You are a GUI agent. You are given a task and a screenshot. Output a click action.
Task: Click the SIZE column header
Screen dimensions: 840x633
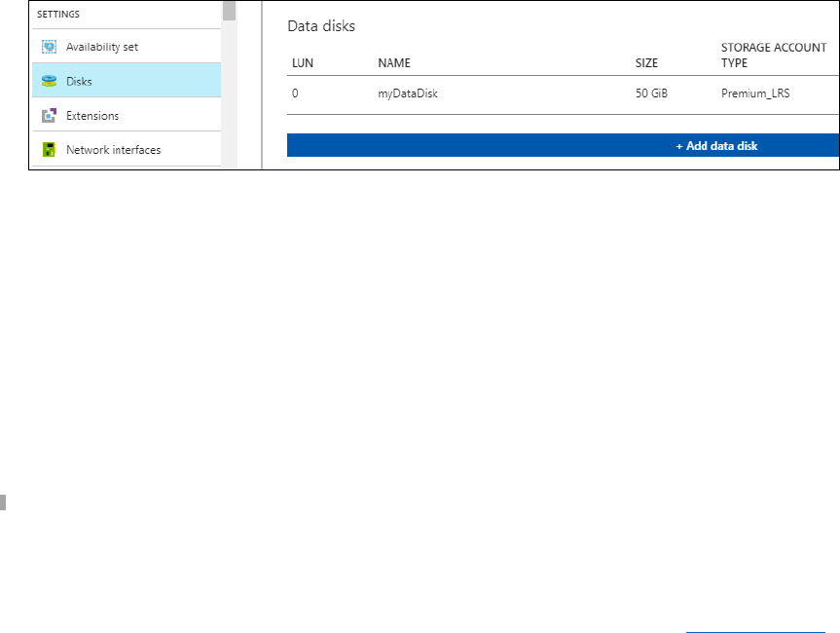pos(646,63)
